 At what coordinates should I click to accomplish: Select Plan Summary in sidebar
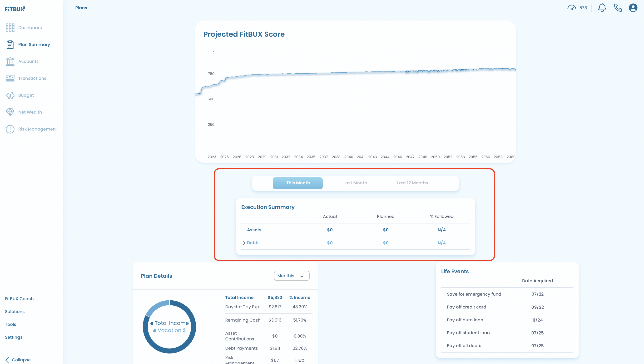(34, 45)
